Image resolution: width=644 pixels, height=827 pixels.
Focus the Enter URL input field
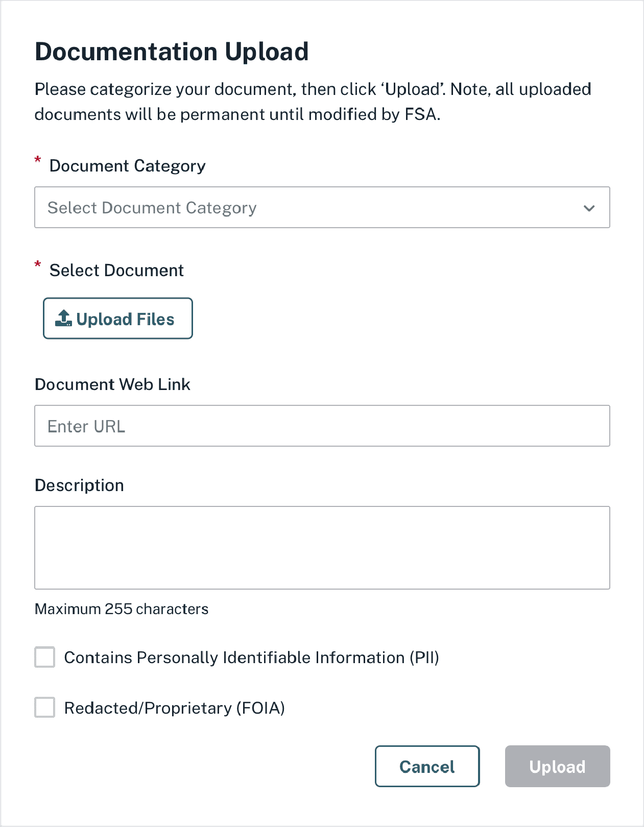(322, 426)
